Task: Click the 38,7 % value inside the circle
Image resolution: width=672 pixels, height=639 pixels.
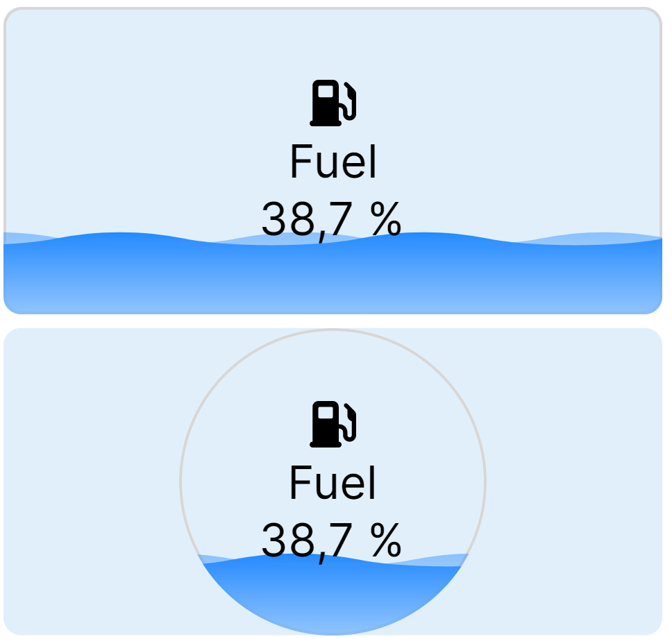Action: [331, 539]
